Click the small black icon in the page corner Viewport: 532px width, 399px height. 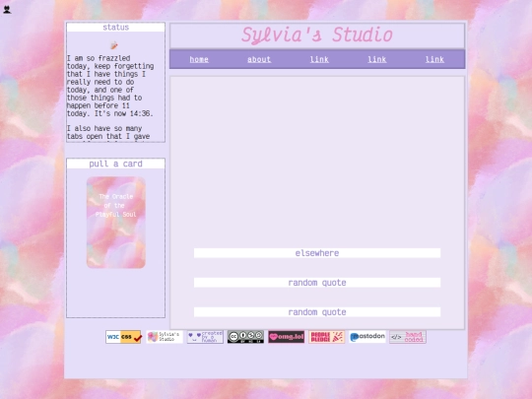[7, 10]
